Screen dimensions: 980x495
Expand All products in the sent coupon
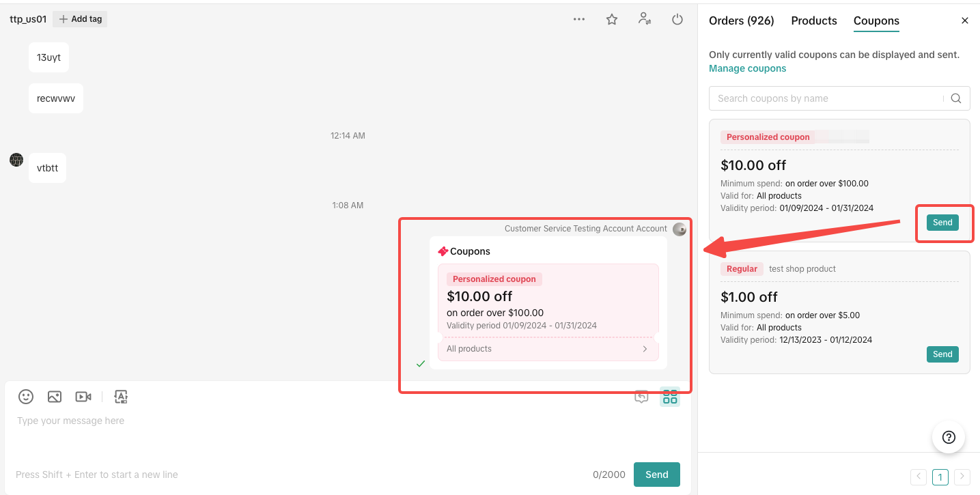pyautogui.click(x=548, y=349)
